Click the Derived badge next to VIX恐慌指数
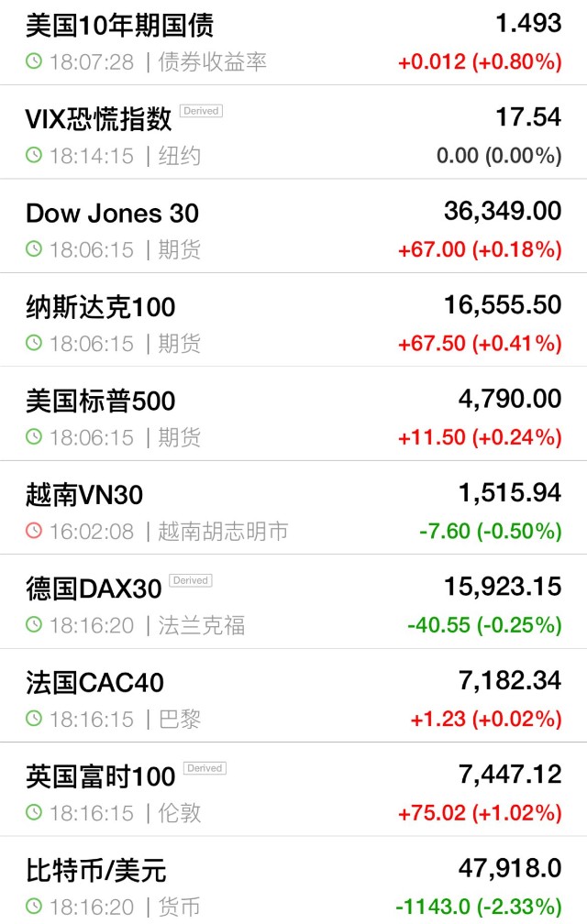Viewport: 587px width, 924px height. 201,111
